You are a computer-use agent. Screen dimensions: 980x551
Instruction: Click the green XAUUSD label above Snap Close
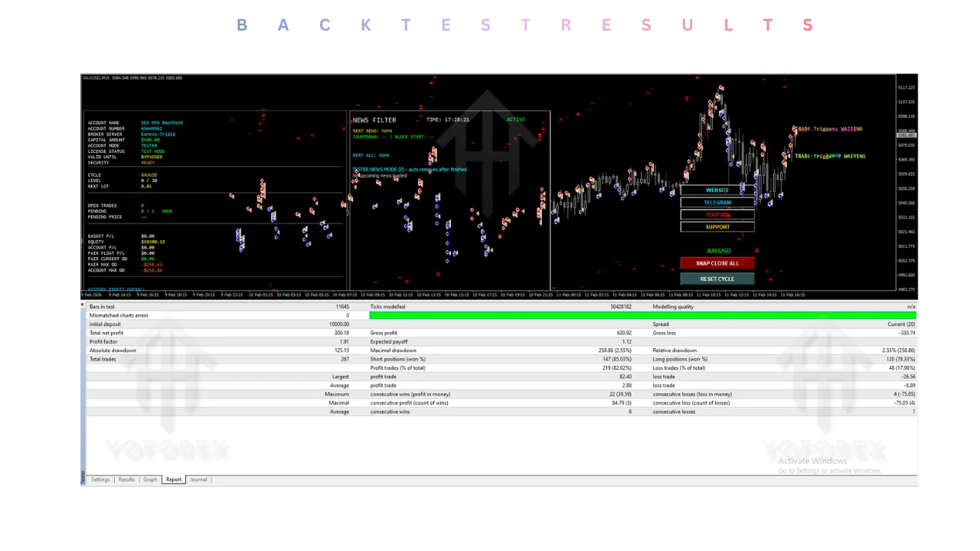coord(719,251)
